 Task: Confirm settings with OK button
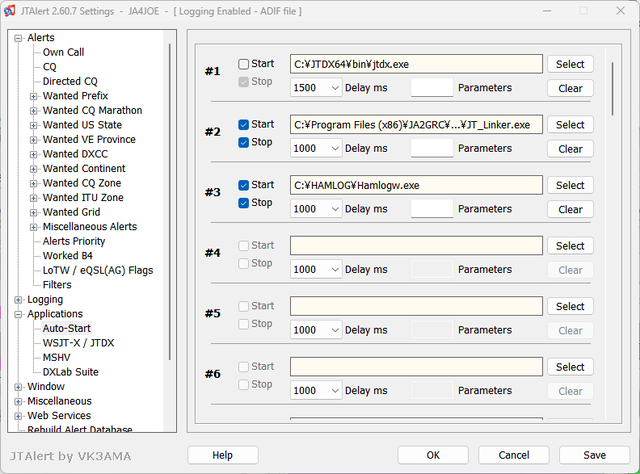point(433,455)
